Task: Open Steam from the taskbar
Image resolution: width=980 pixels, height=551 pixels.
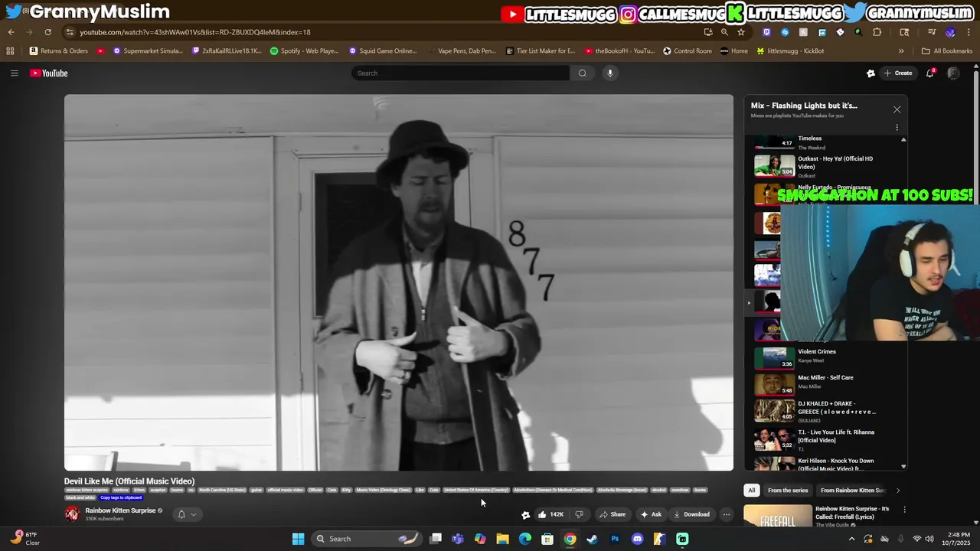Action: [x=592, y=539]
